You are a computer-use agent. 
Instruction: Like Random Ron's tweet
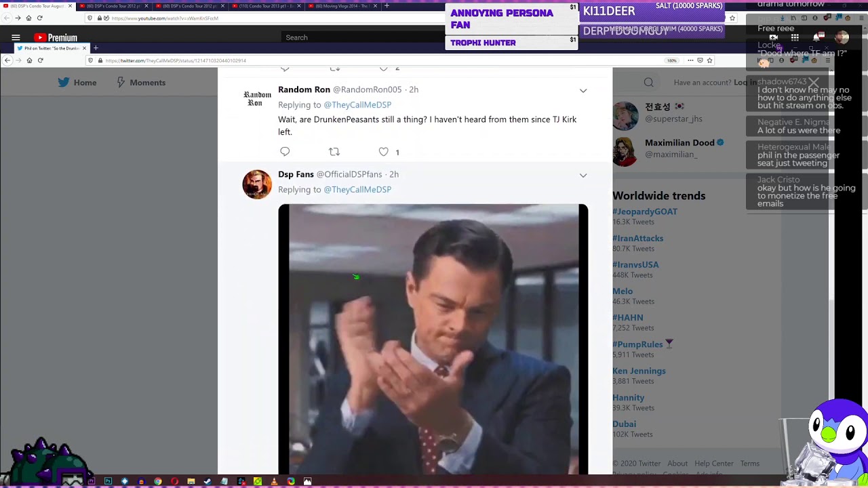click(x=384, y=152)
